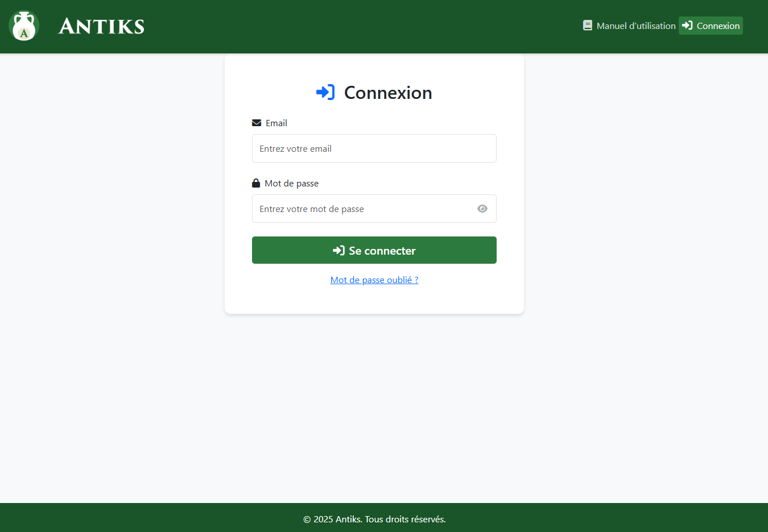Click the ANTIKS wordmark in the header
Image resolution: width=768 pixels, height=532 pixels.
(101, 26)
